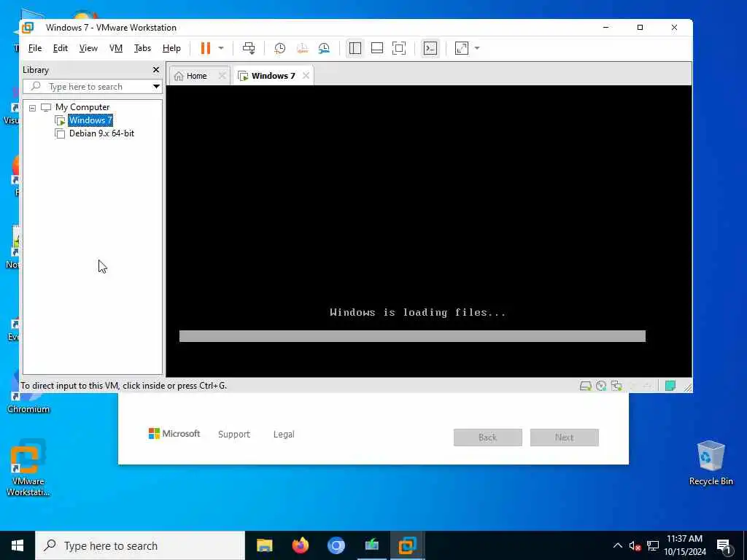Click the Windows loading progress bar
This screenshot has height=560, width=747.
click(412, 336)
